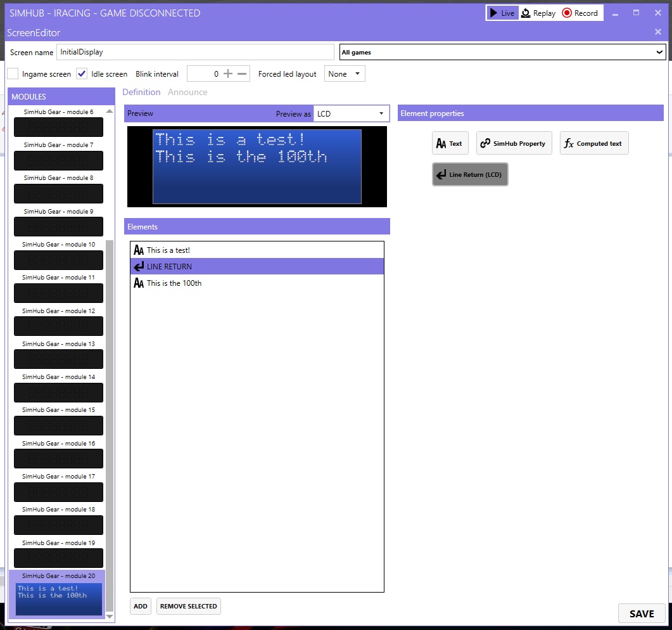Select 'This is the 100th' element

coord(257,283)
